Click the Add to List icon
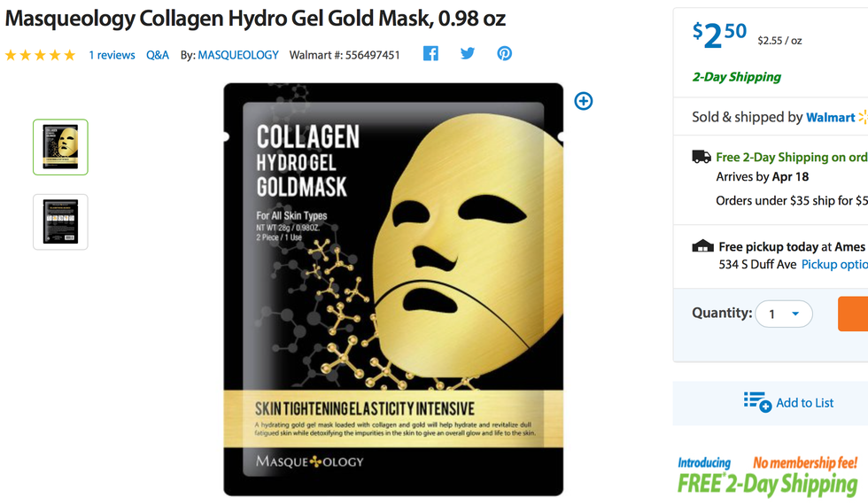 [x=757, y=402]
